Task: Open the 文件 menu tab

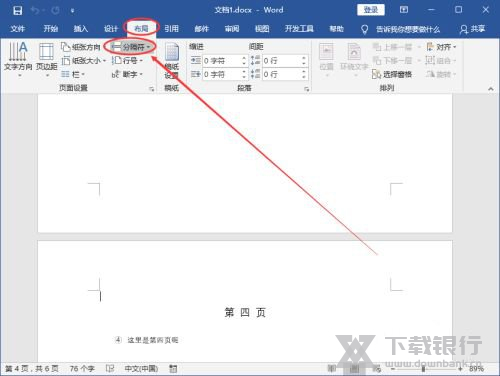Action: (17, 29)
